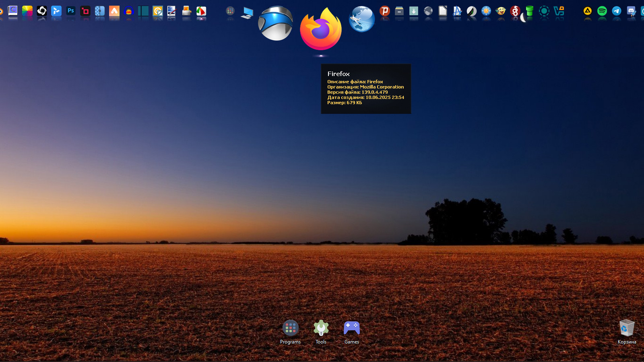Open the blue checkered split-view icon
Viewport: 644px width, 362px height.
pyautogui.click(x=100, y=11)
